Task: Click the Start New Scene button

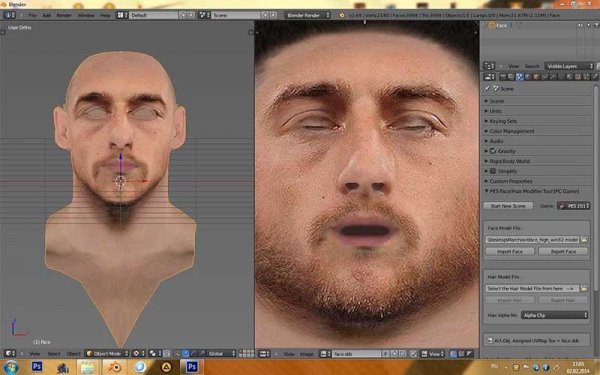Action: click(x=508, y=206)
